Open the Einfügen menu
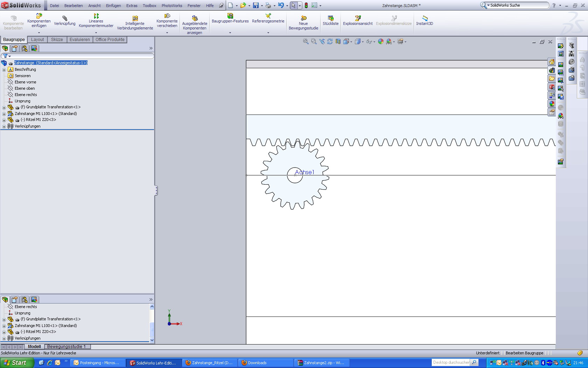Image resolution: width=588 pixels, height=368 pixels. coord(113,6)
